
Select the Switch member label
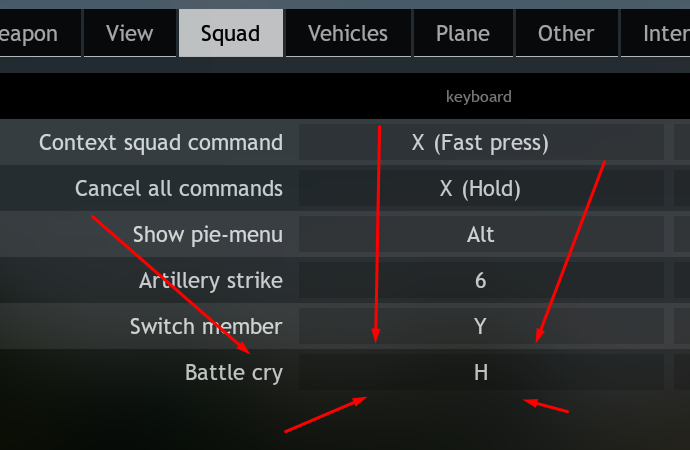[x=206, y=327]
